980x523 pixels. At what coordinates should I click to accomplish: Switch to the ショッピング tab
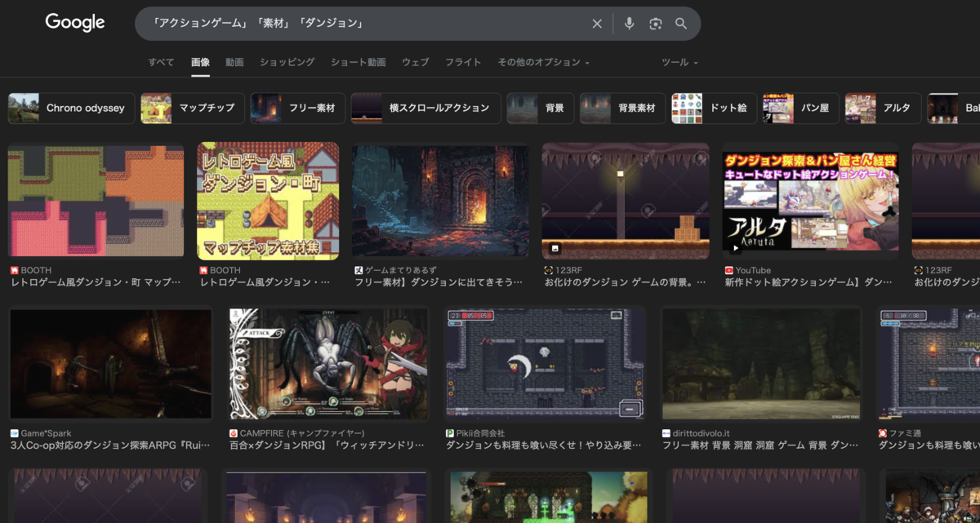tap(287, 62)
